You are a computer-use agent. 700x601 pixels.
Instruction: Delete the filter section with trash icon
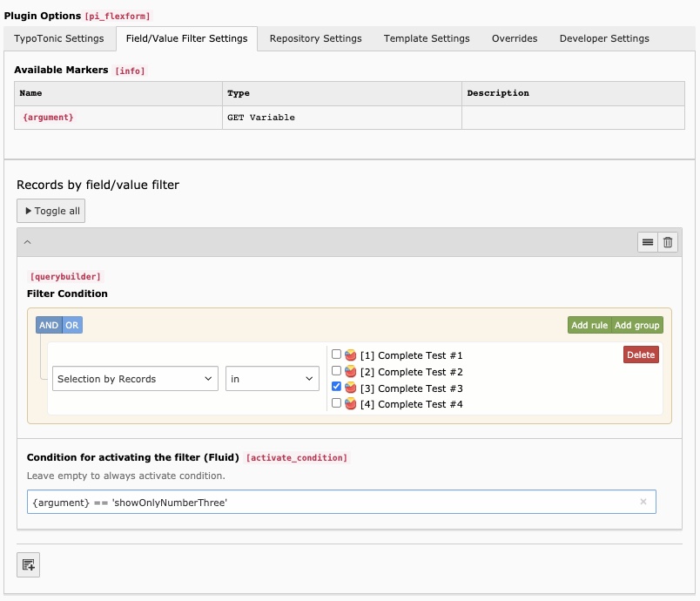[668, 242]
